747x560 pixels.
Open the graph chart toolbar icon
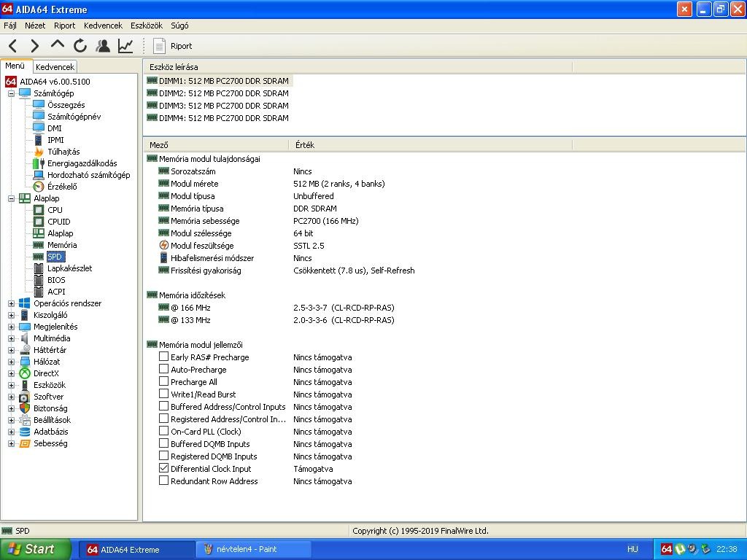pyautogui.click(x=125, y=46)
